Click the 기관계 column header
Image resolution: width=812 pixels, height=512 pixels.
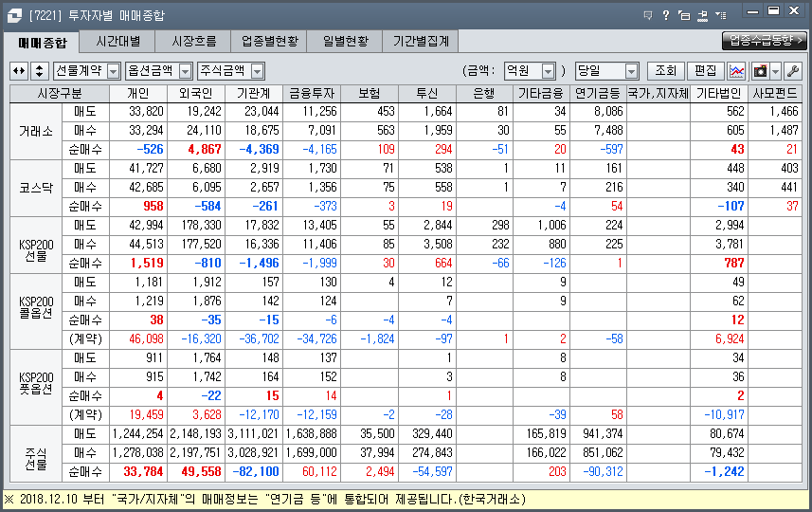(x=254, y=94)
